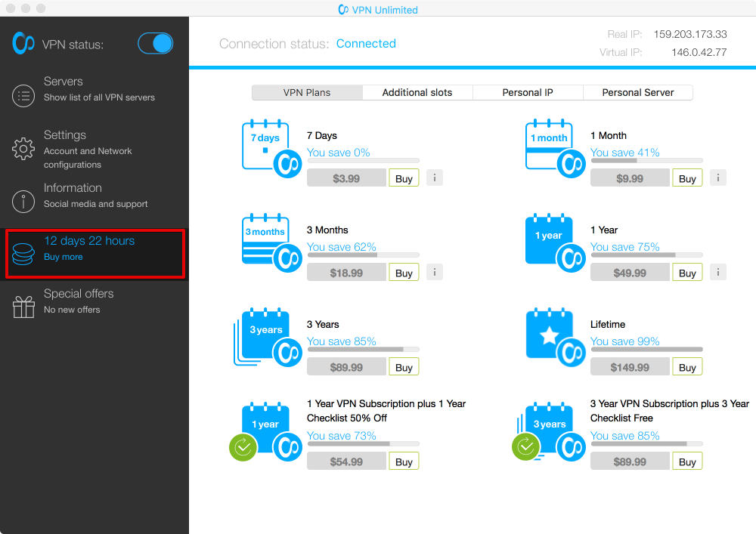Open Servers menu item text
The height and width of the screenshot is (534, 756).
(99, 88)
